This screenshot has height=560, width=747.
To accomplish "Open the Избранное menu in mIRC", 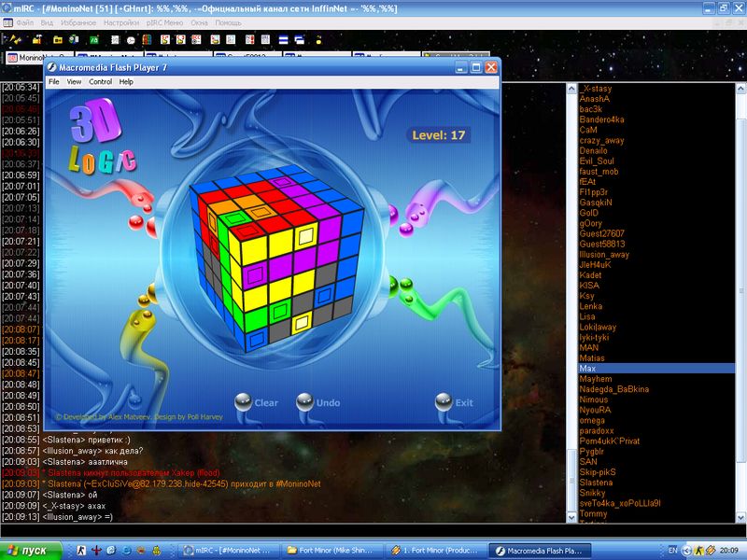I will click(x=78, y=22).
